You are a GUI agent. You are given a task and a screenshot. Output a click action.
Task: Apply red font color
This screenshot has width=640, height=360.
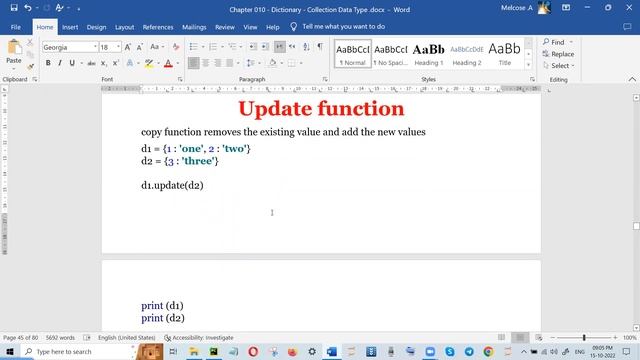click(x=168, y=63)
